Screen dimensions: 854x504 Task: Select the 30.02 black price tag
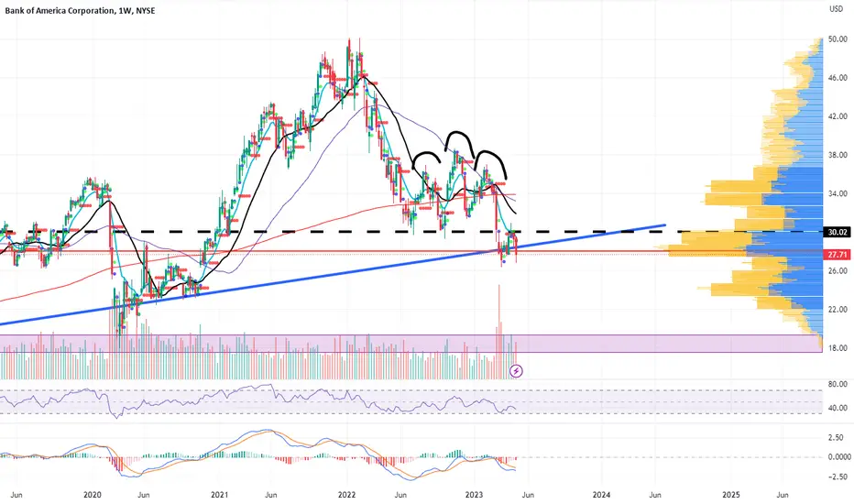pyautogui.click(x=838, y=232)
